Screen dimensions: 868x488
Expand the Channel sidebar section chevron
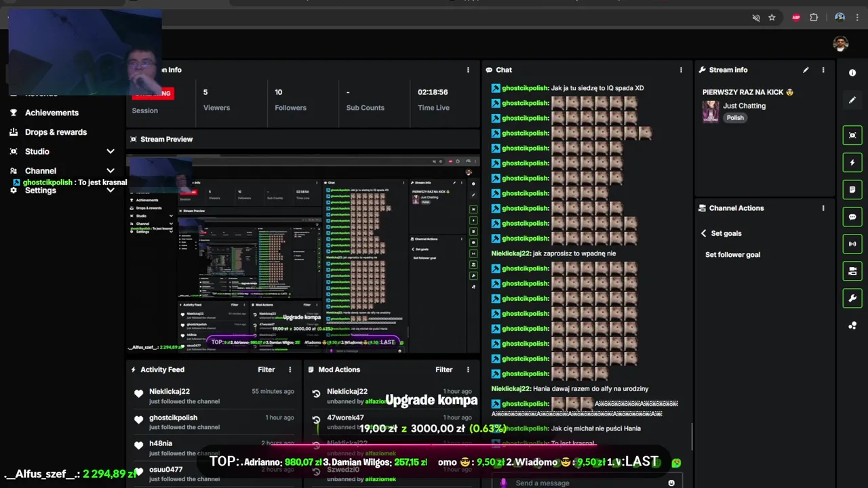(111, 171)
